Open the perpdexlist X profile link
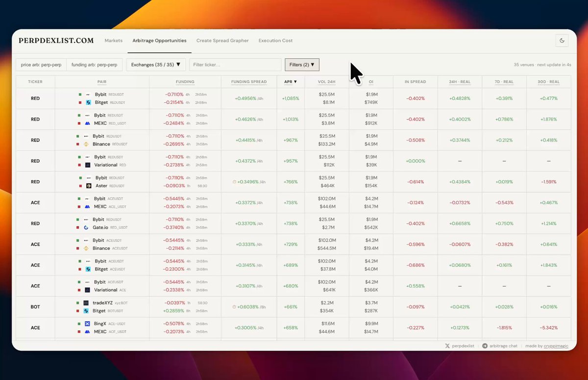This screenshot has height=380, width=588. coord(461,346)
